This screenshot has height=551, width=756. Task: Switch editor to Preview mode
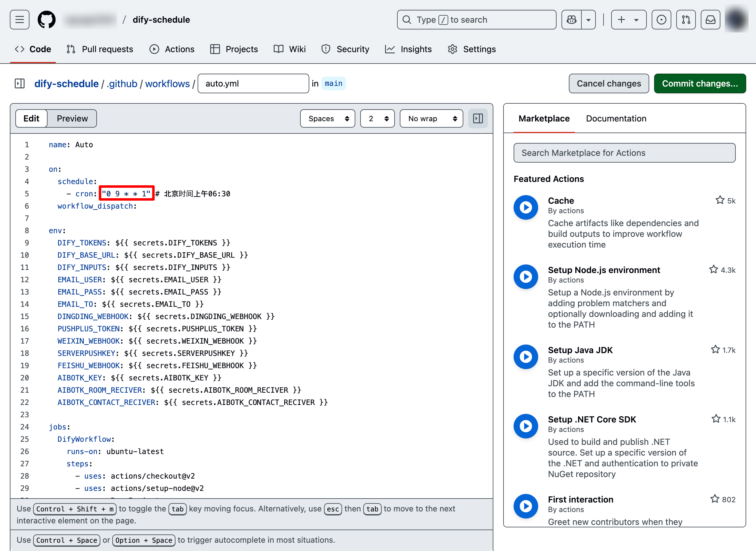point(72,118)
